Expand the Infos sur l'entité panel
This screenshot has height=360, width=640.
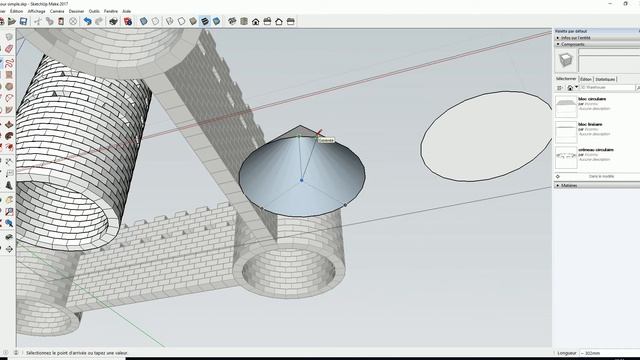coord(597,38)
